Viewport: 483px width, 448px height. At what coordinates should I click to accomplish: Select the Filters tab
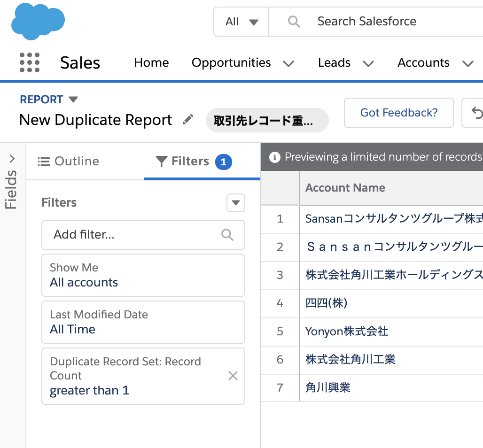(x=190, y=161)
